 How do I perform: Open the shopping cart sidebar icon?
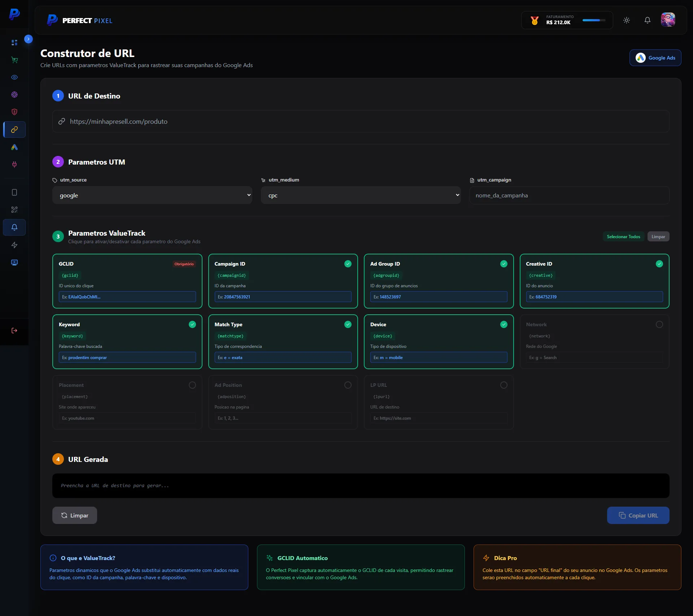14,60
